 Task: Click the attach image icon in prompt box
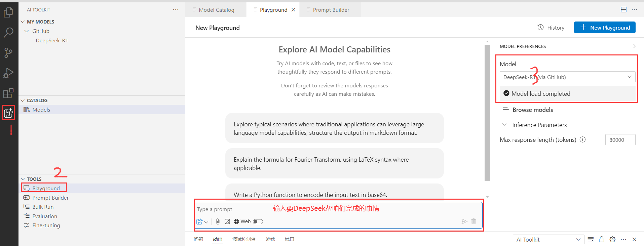(227, 221)
